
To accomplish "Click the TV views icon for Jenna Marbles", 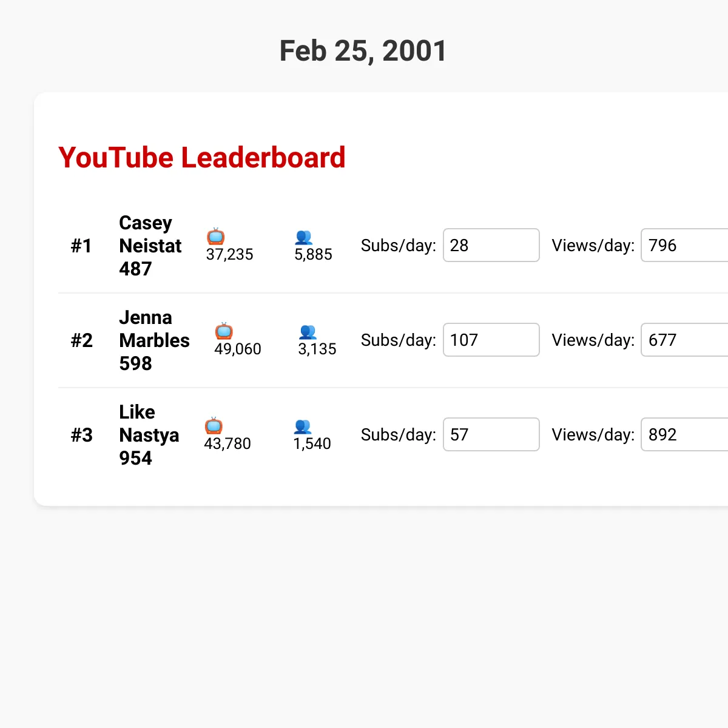I will [224, 331].
